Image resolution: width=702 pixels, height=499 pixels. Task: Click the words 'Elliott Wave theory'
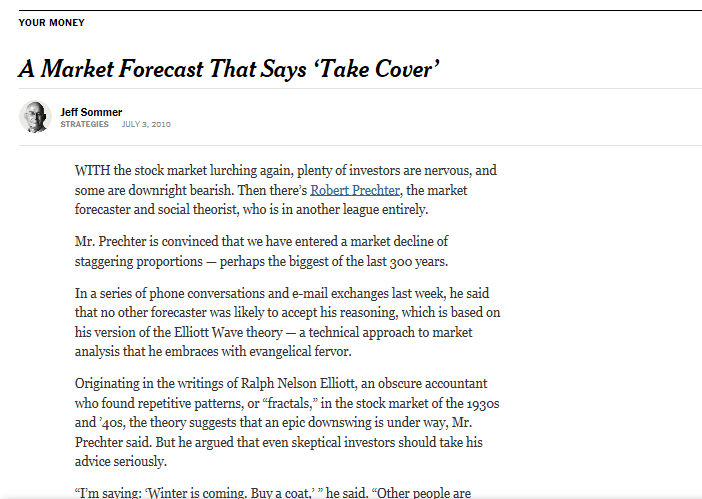click(x=228, y=333)
